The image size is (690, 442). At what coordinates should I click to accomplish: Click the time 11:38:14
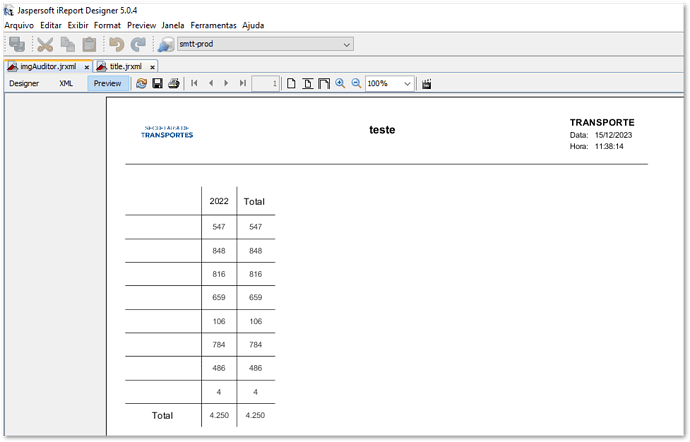[609, 146]
